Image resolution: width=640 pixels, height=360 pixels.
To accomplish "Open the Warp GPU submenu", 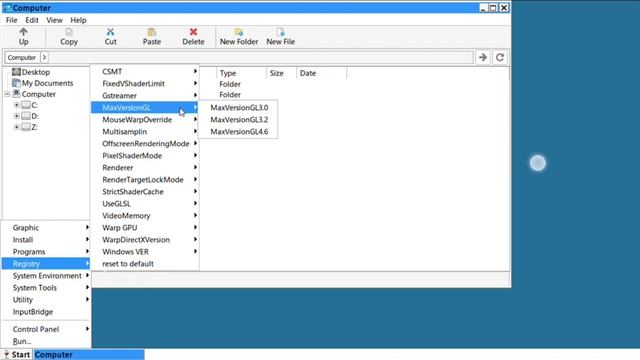I will click(x=145, y=228).
